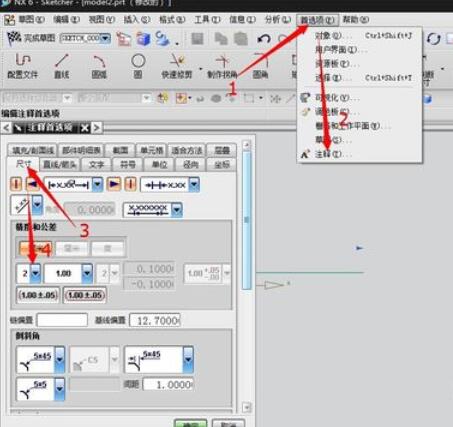
Task: Click the Orient View to Sketch icon
Action: pyautogui.click(x=124, y=39)
